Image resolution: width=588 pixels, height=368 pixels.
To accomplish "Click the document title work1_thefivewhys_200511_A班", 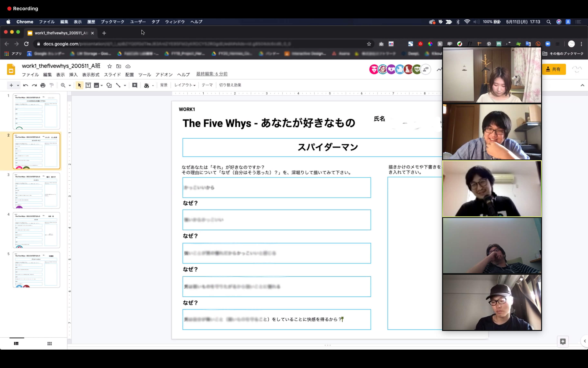I will click(x=61, y=66).
